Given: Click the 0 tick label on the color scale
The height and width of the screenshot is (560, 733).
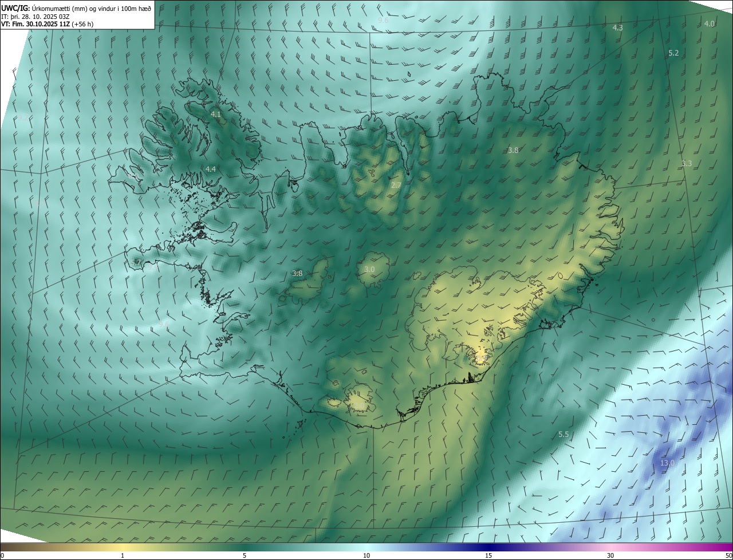Looking at the screenshot, I should 2,555.
